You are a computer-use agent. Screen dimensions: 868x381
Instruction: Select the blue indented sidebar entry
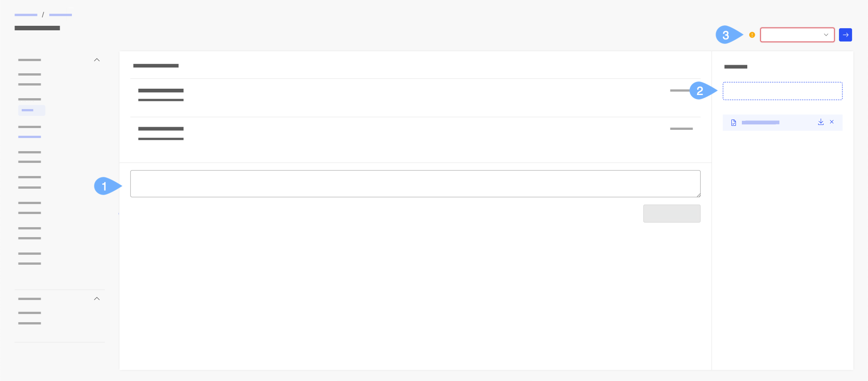(x=29, y=137)
